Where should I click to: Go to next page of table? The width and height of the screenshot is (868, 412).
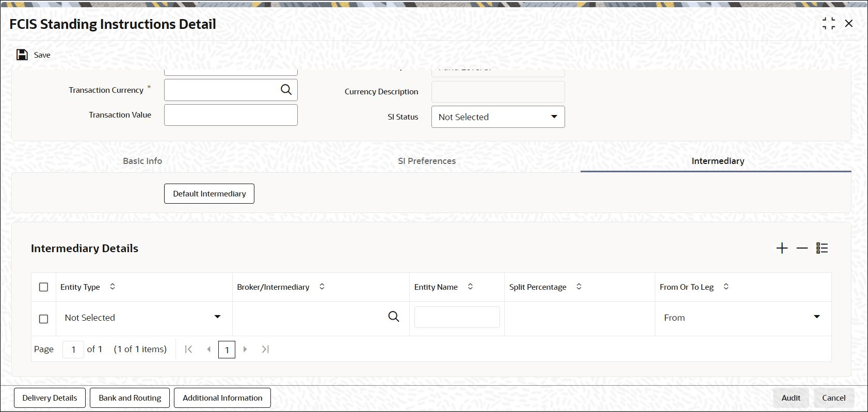point(245,350)
